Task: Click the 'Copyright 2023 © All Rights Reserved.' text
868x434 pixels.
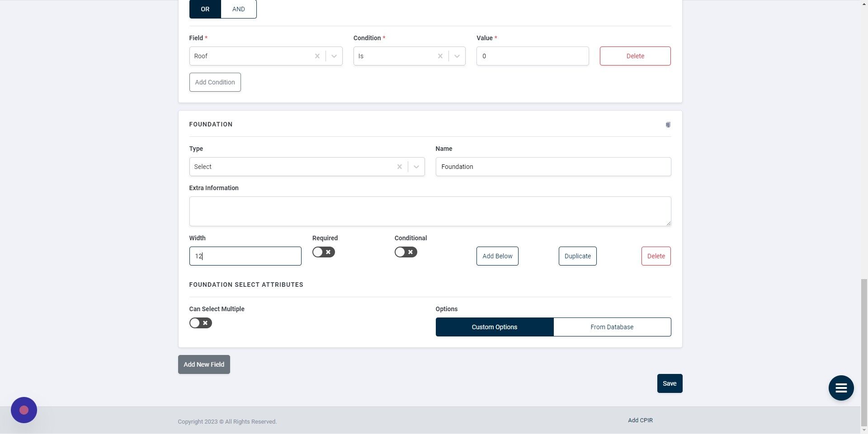Action: click(x=227, y=421)
